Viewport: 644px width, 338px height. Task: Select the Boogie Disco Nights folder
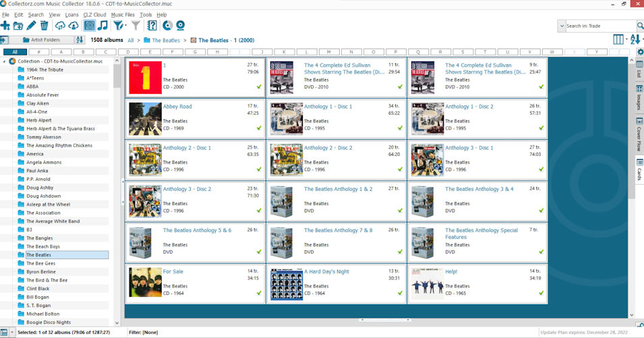click(x=49, y=322)
